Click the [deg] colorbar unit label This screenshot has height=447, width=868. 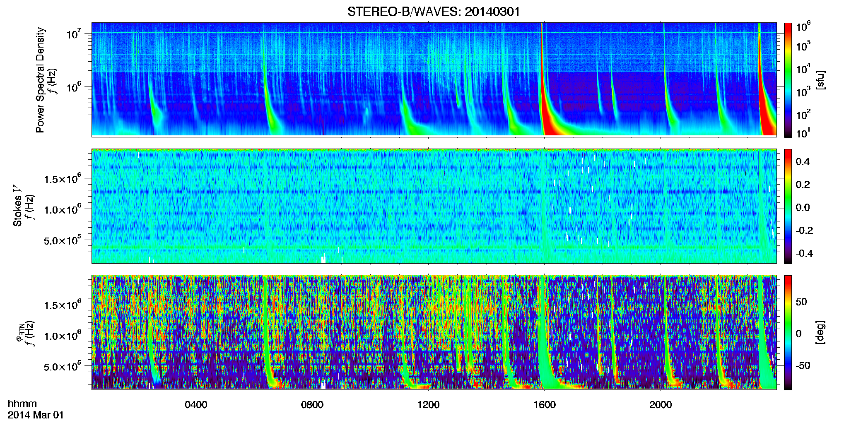pos(820,332)
